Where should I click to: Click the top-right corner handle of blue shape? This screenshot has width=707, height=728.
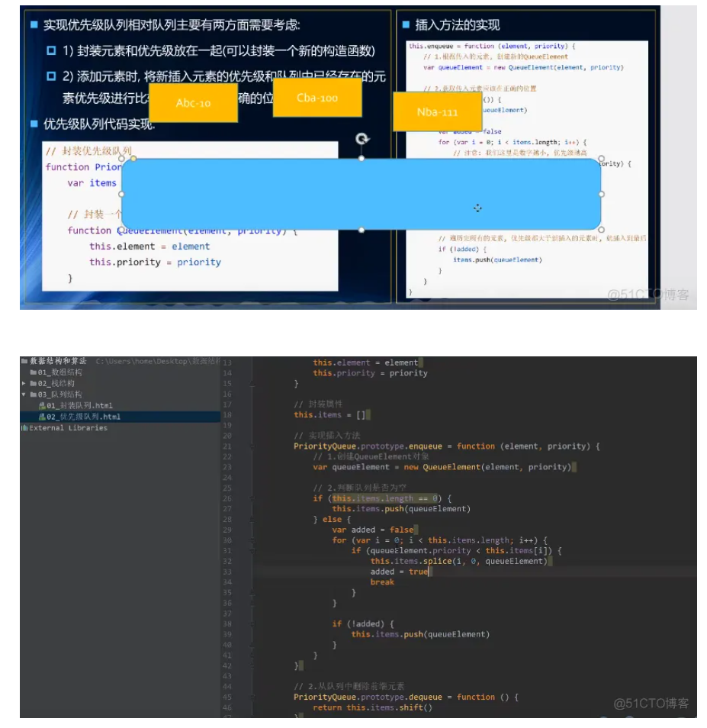[x=602, y=158]
